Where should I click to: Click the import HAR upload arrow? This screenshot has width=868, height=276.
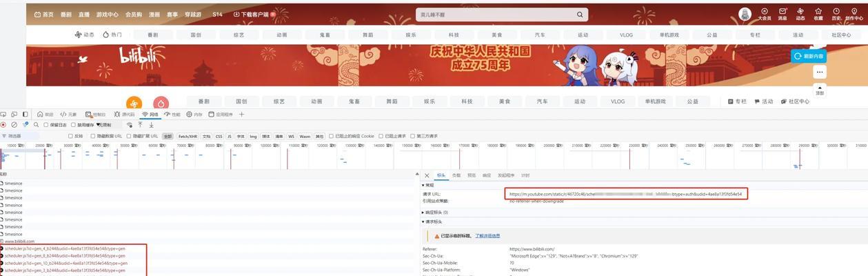[x=140, y=125]
